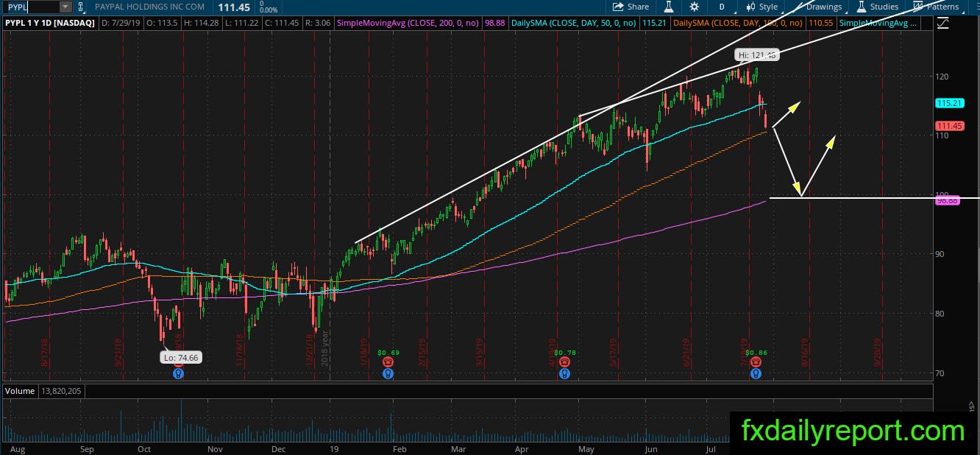Click the $0.78 earnings value label

564,353
